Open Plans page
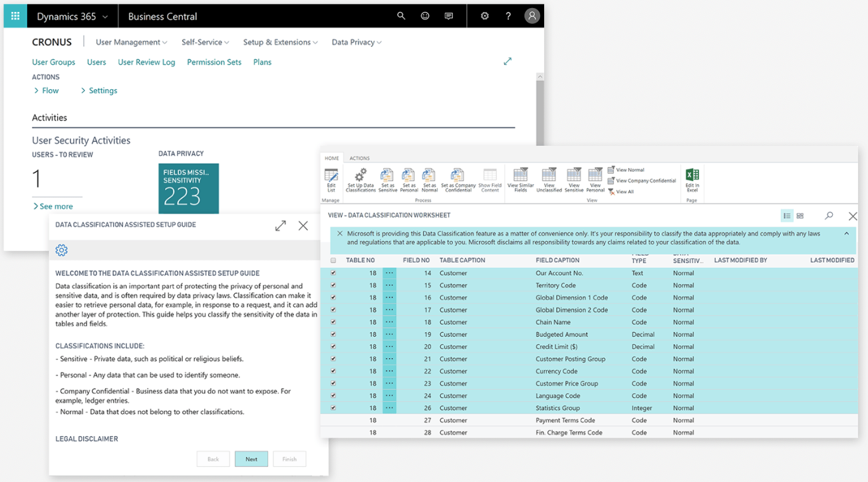The width and height of the screenshot is (868, 482). (262, 62)
